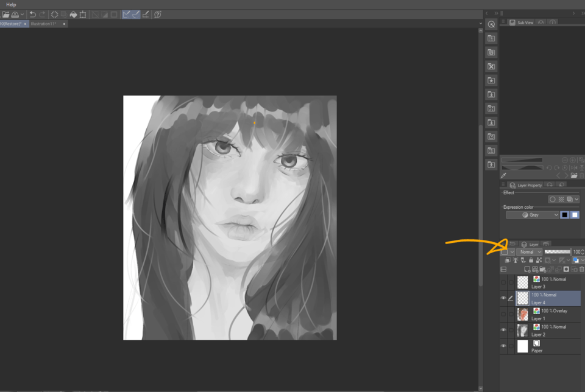
Task: Create a New Layer Folder
Action: 544,269
